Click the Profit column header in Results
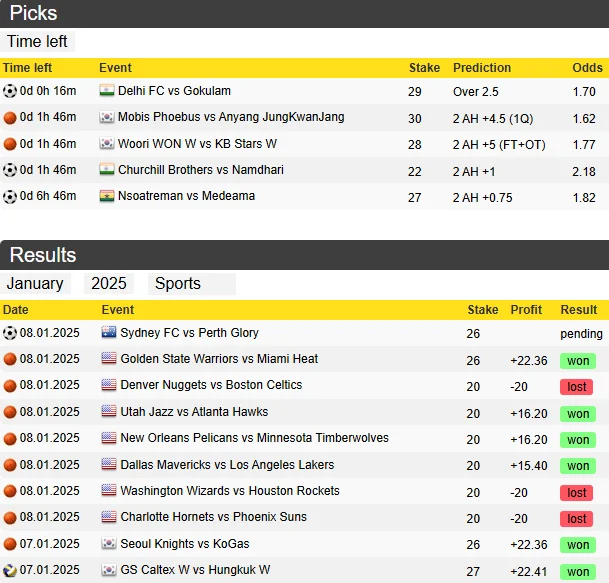Viewport: 609px width, 583px height. click(527, 310)
